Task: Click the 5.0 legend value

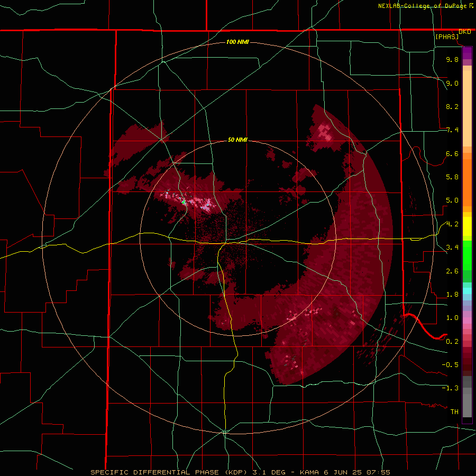Action: 452,200
